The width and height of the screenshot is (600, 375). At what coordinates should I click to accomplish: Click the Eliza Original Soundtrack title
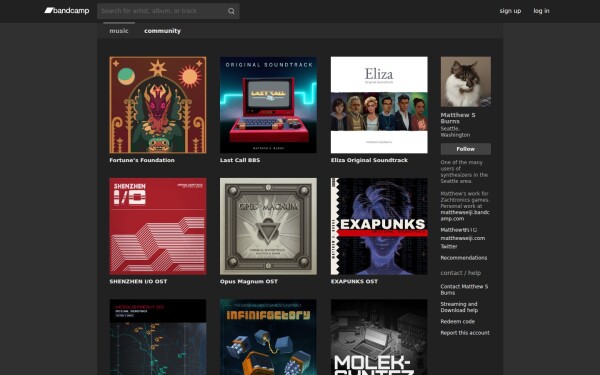click(x=369, y=160)
